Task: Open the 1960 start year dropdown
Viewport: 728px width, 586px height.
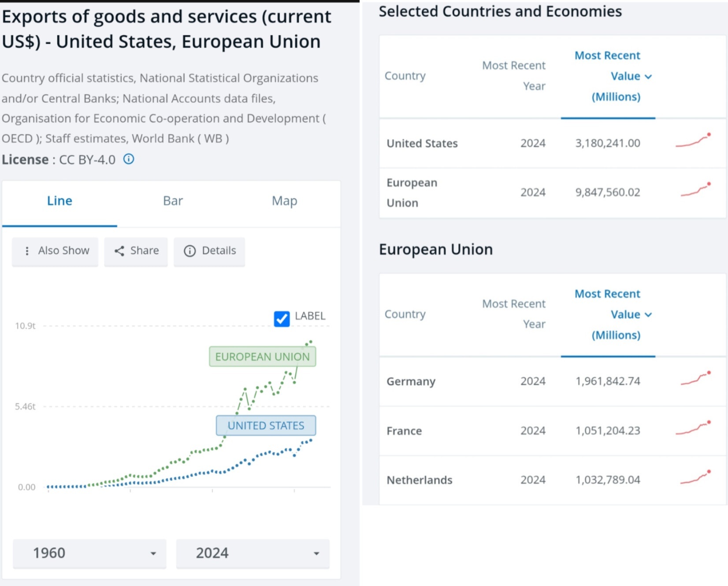Action: point(89,553)
